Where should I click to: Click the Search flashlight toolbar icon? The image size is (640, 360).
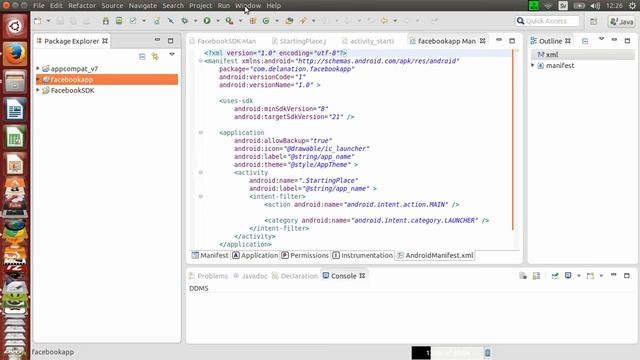[x=303, y=21]
